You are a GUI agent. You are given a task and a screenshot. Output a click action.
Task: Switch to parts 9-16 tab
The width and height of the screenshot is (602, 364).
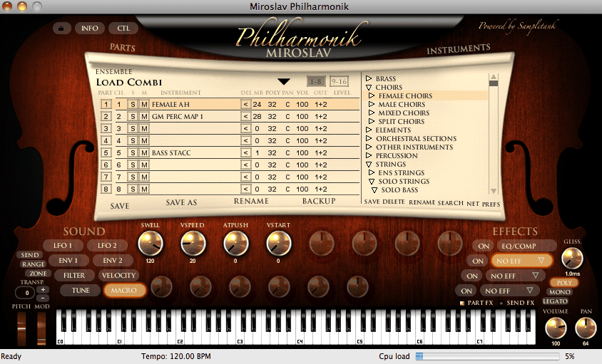(338, 81)
